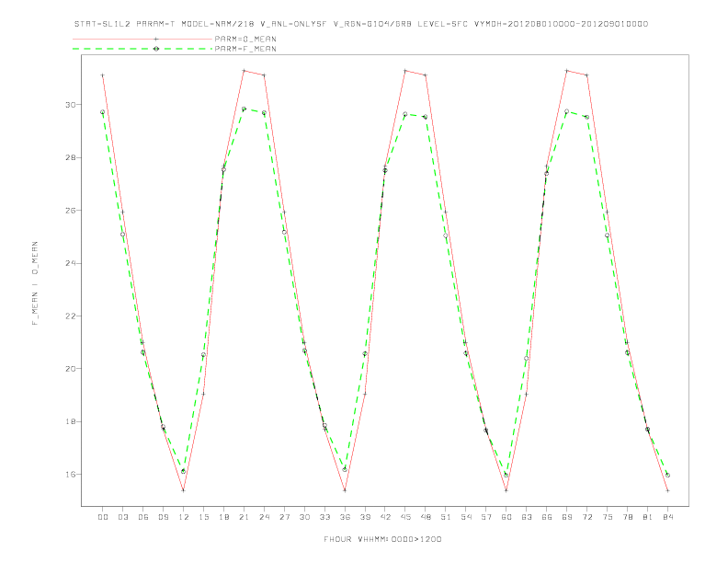728x563 pixels.
Task: Select the red solid line sample in legend
Action: tap(143, 39)
